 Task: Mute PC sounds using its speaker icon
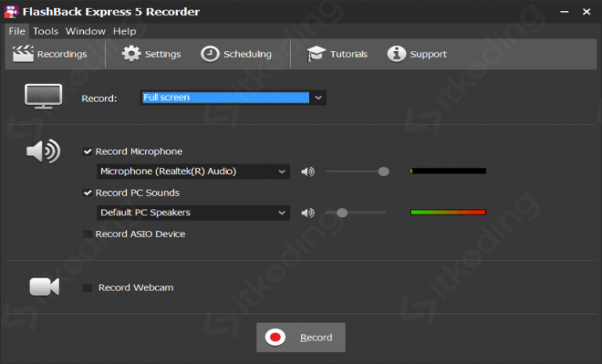[308, 213]
